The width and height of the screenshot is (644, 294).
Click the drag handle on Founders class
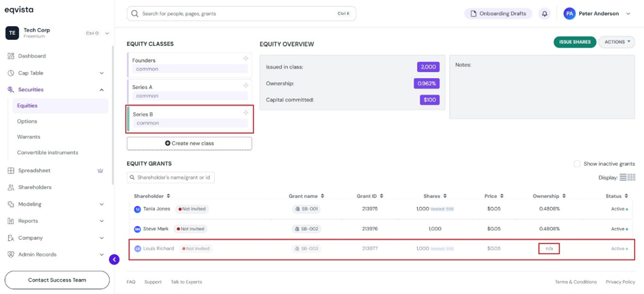click(x=246, y=59)
